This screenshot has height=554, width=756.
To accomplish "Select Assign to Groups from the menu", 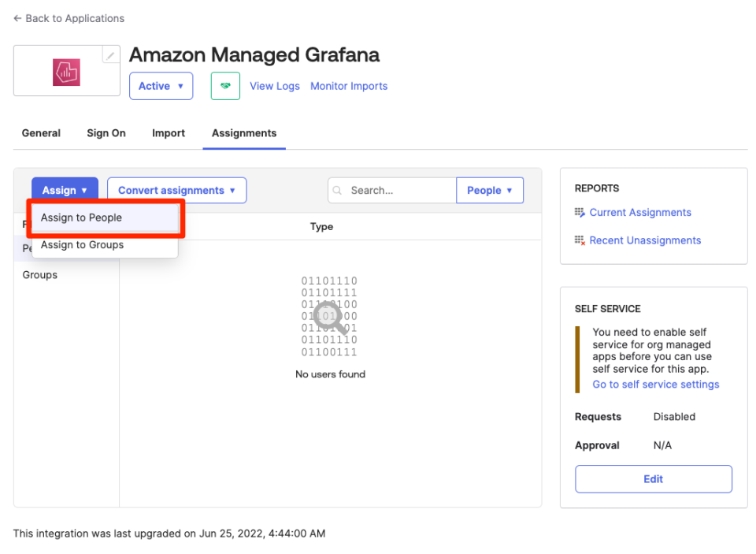I will (x=81, y=245).
